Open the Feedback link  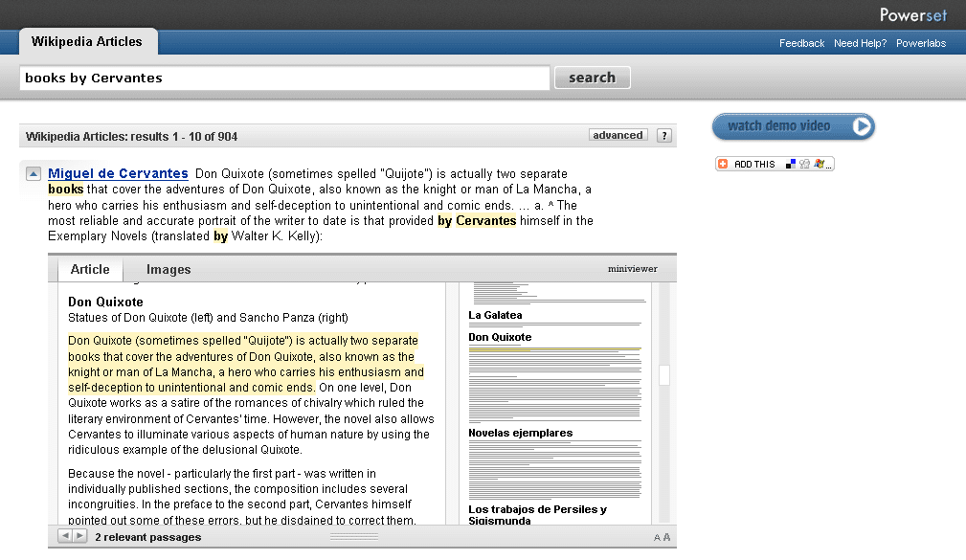pyautogui.click(x=801, y=43)
